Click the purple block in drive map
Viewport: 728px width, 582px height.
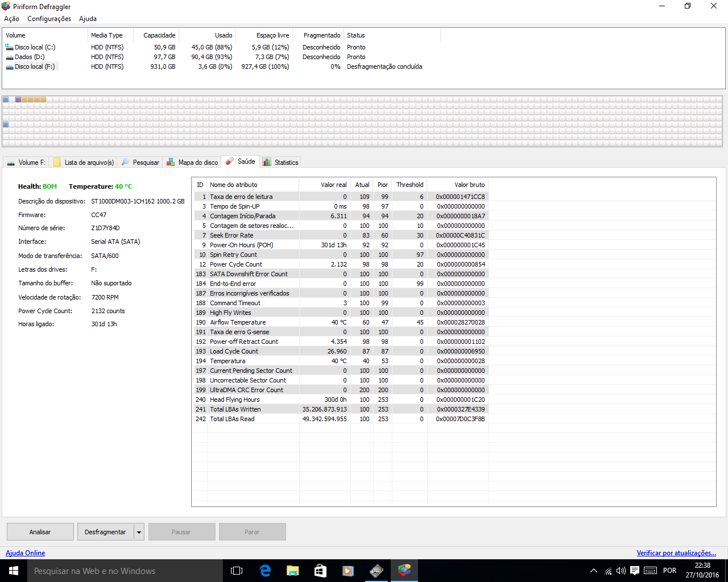coord(18,99)
